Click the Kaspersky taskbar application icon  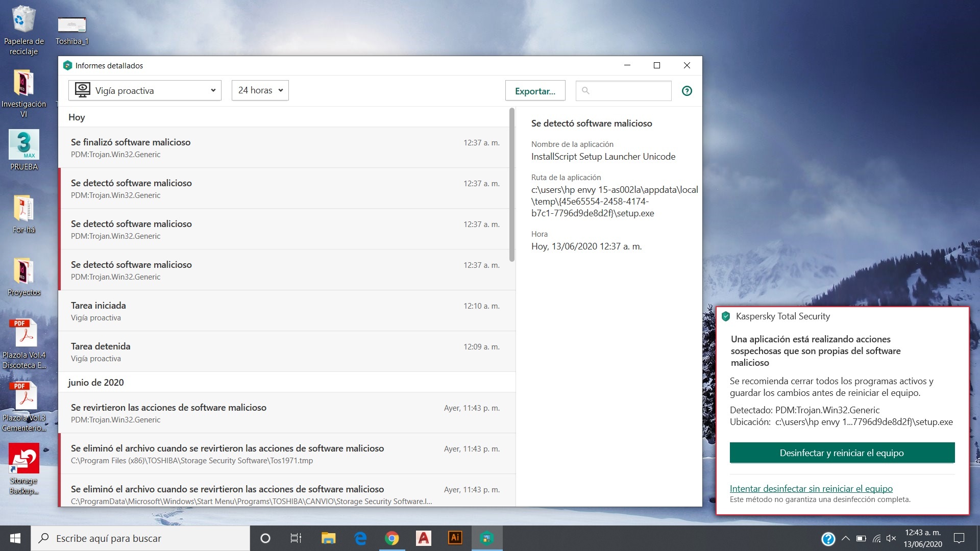point(487,538)
